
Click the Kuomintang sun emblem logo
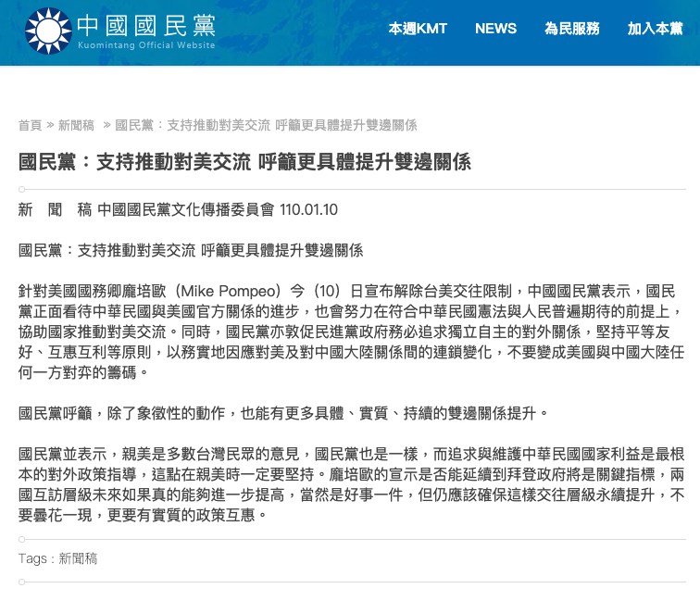point(48,31)
